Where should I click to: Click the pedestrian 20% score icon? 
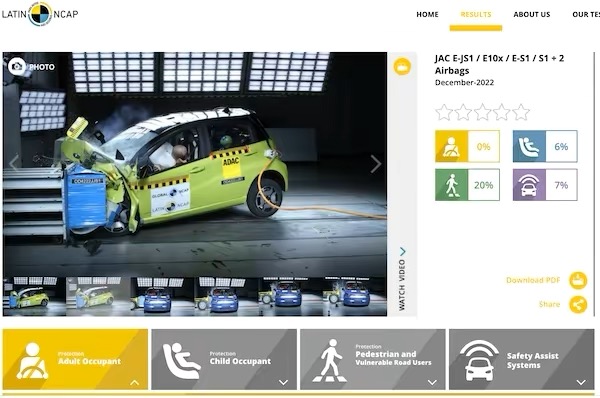coord(451,185)
